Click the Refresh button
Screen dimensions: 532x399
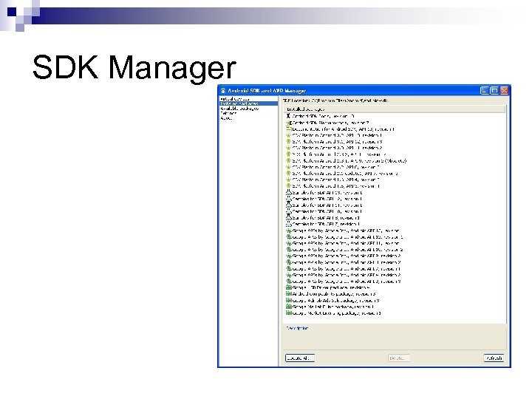click(494, 358)
